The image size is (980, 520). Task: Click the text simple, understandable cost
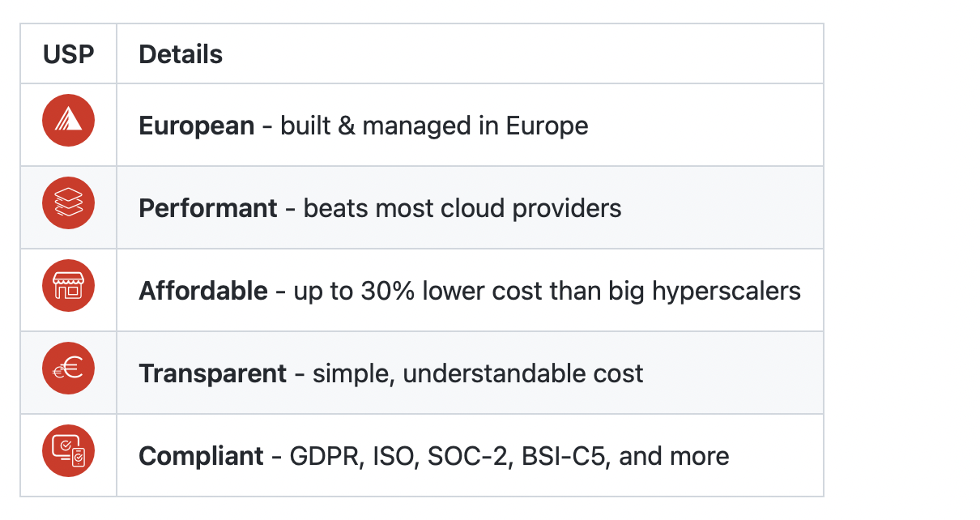coord(478,374)
